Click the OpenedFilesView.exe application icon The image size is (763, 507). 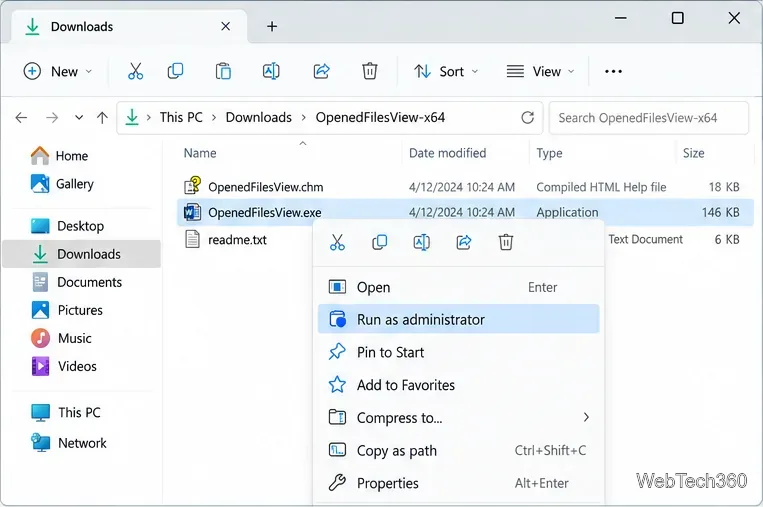[192, 212]
